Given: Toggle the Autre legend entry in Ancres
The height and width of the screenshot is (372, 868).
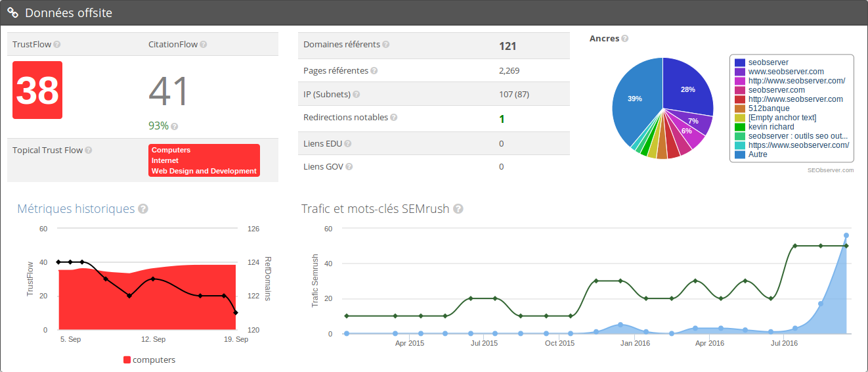Looking at the screenshot, I should tap(757, 154).
